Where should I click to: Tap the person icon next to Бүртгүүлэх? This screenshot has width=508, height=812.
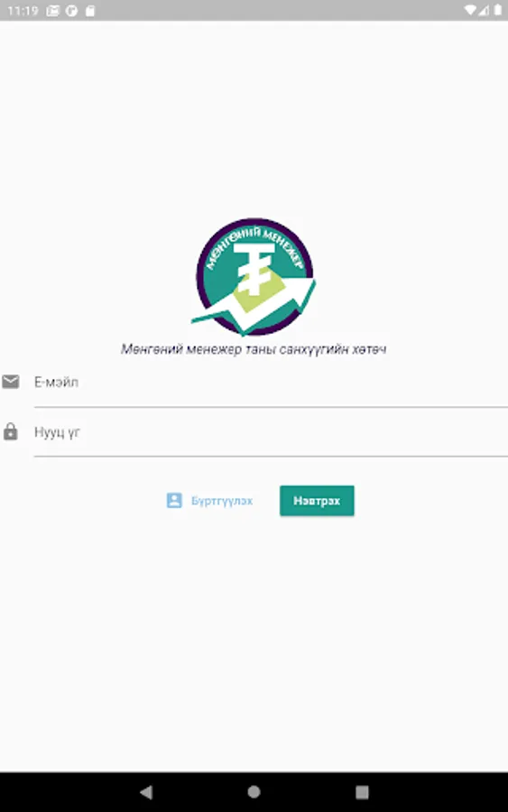[x=174, y=500]
